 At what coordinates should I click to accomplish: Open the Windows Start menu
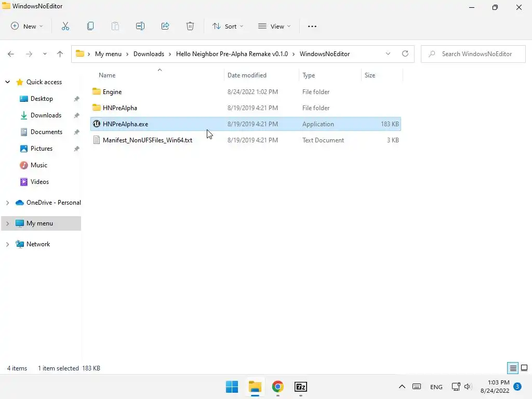pyautogui.click(x=232, y=387)
